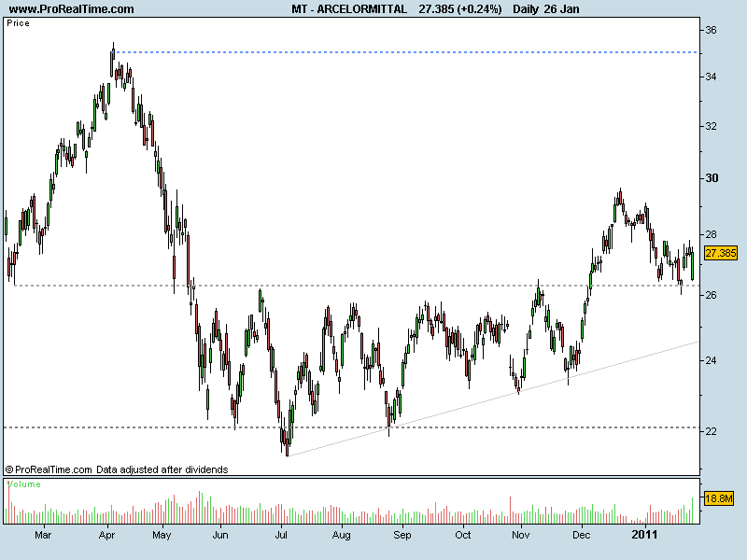Click the Dec label on time axis
This screenshot has height=560, width=747.
(x=581, y=535)
